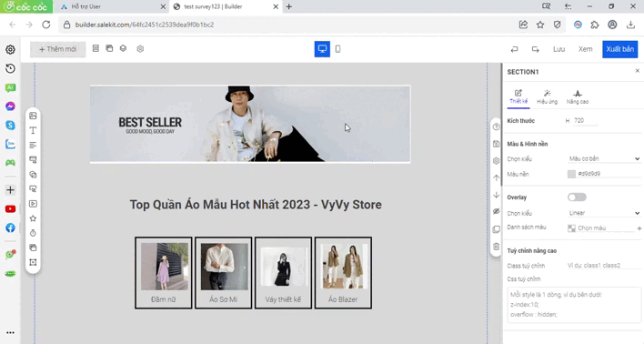The height and width of the screenshot is (344, 644).
Task: Open Facebook from the browser sidebar
Action: [10, 228]
